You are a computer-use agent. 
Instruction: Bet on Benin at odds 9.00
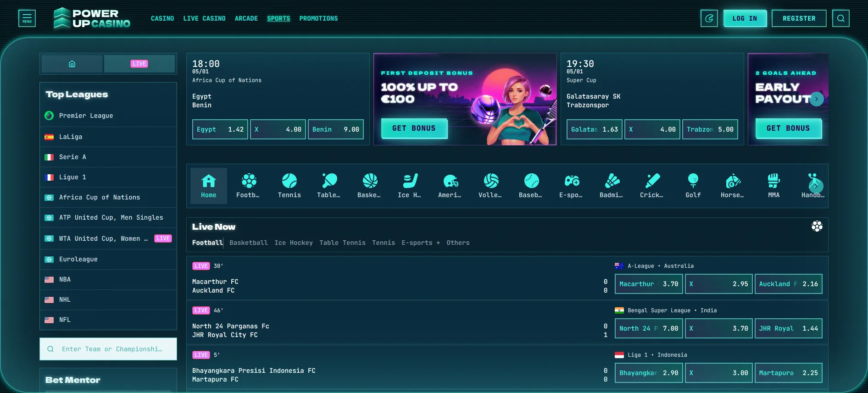click(x=336, y=129)
